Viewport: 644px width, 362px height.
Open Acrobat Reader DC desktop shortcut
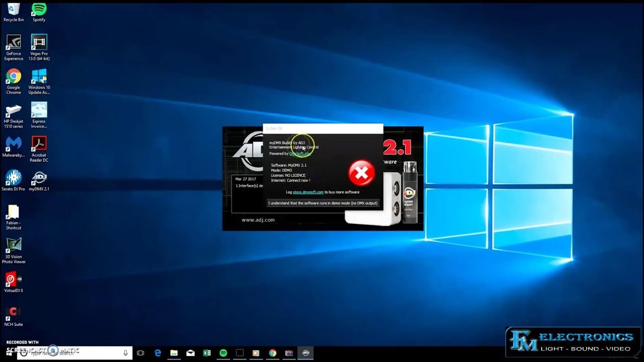[39, 149]
